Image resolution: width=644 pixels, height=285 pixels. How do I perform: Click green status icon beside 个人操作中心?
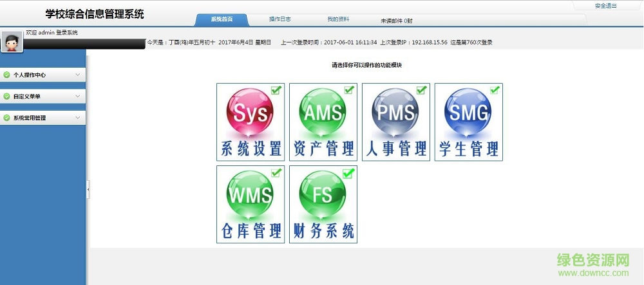[x=6, y=75]
